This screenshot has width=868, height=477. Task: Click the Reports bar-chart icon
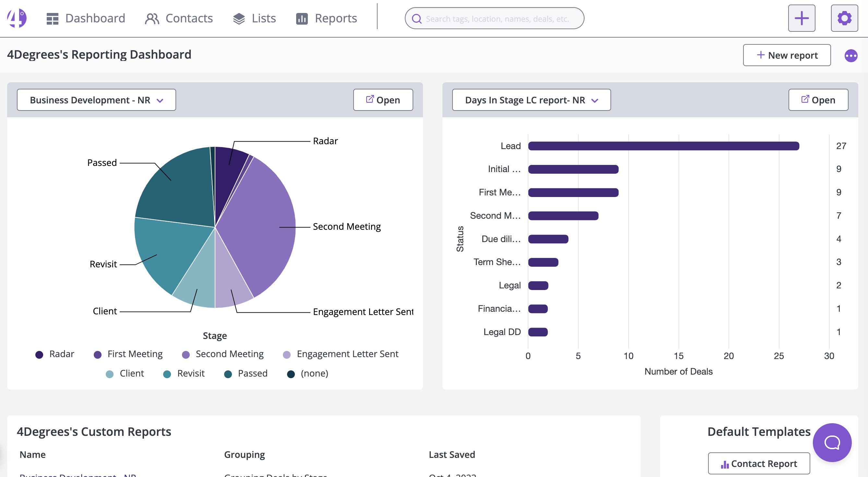point(302,18)
